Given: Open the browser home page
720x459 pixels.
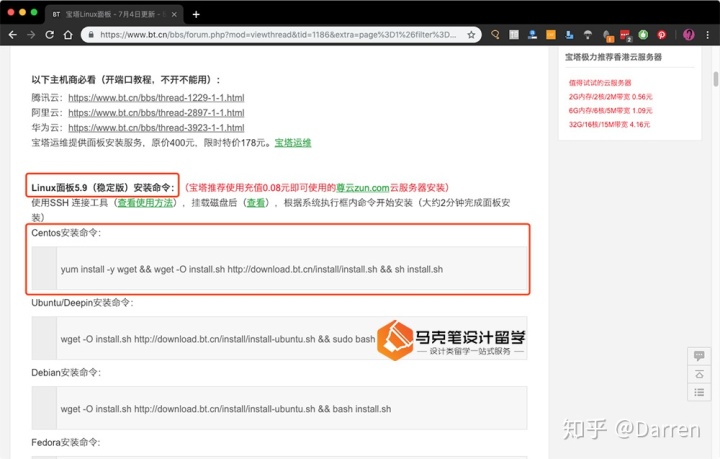Looking at the screenshot, I should (x=68, y=35).
